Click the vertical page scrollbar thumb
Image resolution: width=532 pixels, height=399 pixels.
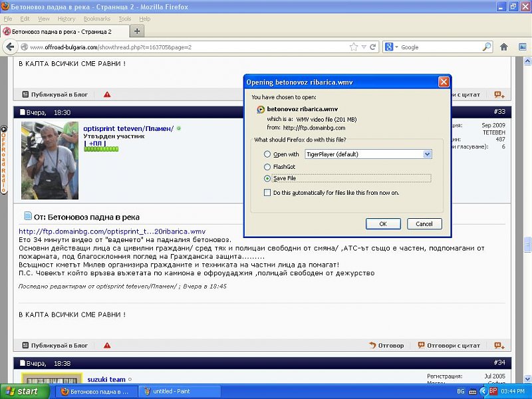point(527,244)
